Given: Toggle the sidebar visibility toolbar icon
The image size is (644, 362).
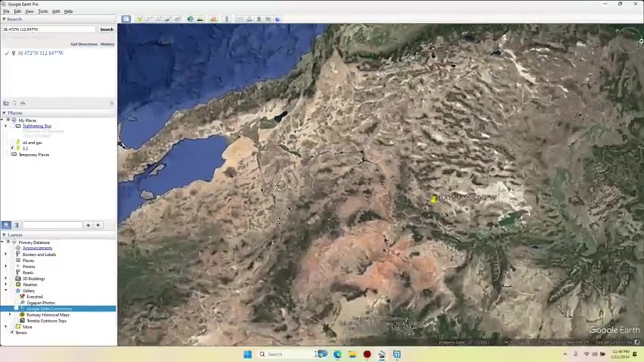Looking at the screenshot, I should tap(126, 19).
